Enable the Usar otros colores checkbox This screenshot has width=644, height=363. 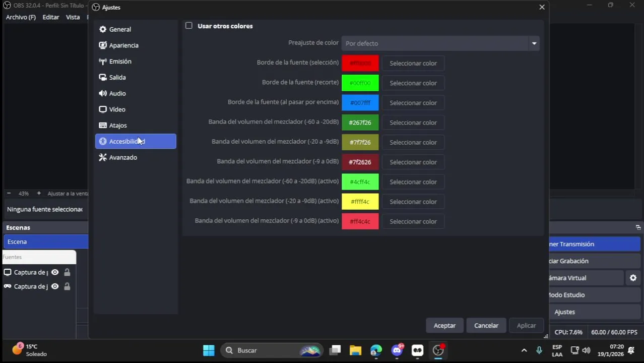(189, 26)
